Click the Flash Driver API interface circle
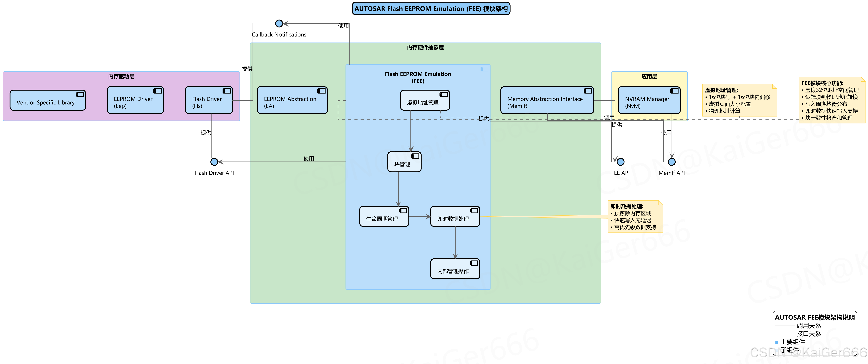The height and width of the screenshot is (364, 868). (x=214, y=162)
